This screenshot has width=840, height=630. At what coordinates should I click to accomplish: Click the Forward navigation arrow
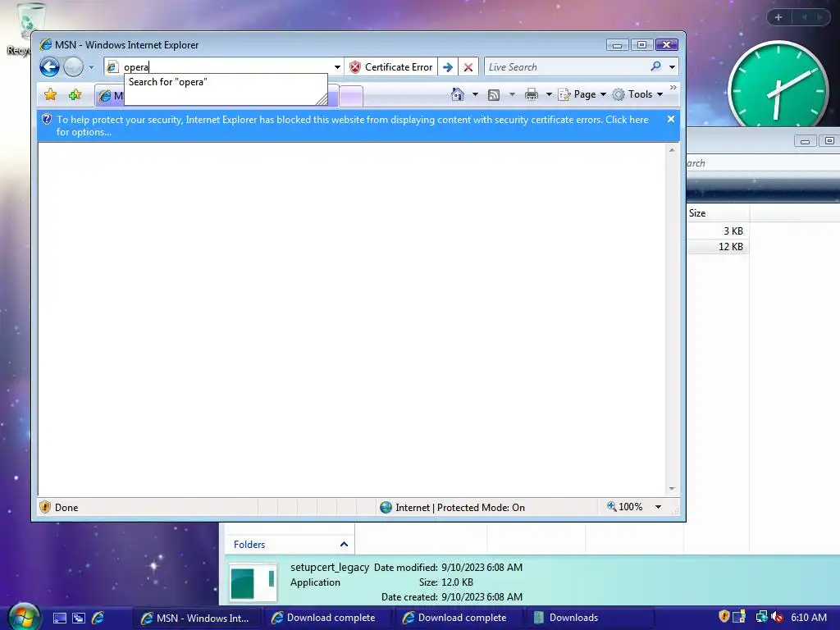(73, 67)
